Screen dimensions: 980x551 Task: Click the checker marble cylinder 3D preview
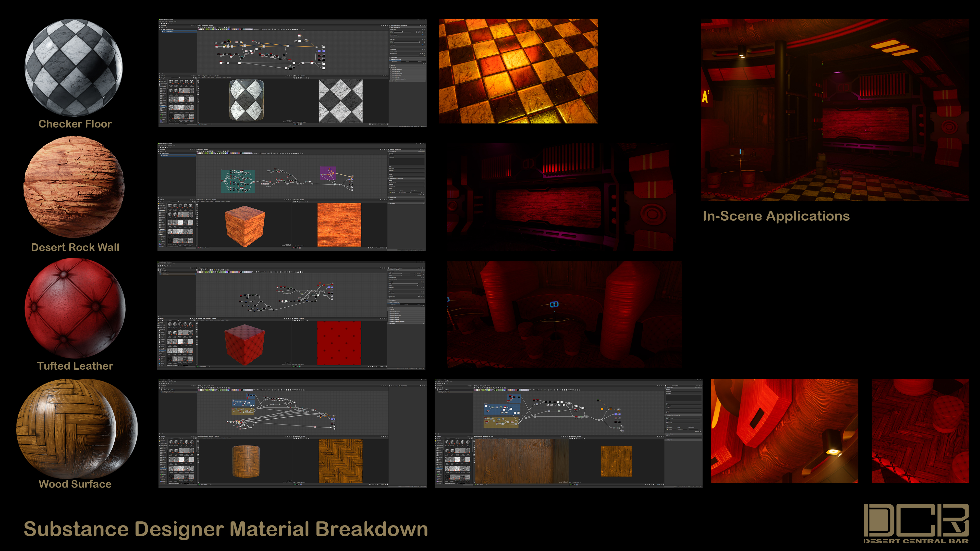[x=246, y=100]
